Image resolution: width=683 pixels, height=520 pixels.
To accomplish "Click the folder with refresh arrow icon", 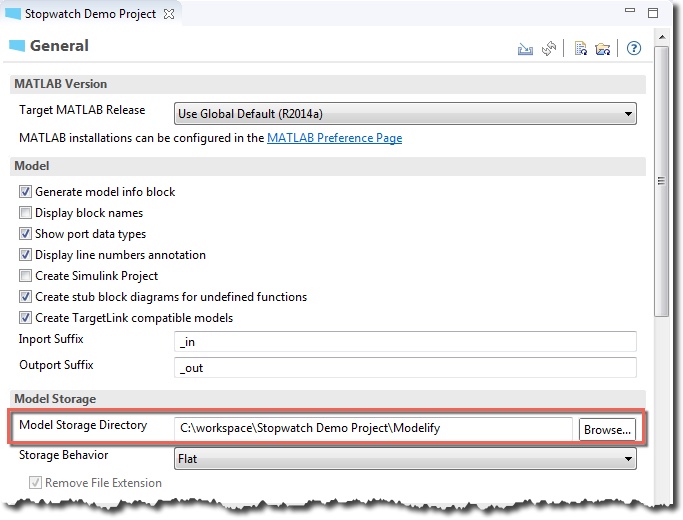I will coord(603,49).
